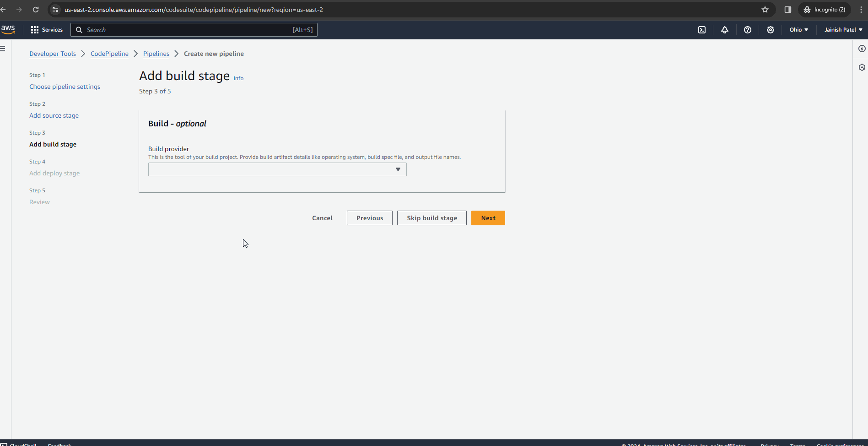Open the Info panel icon on the right edge

(x=862, y=49)
